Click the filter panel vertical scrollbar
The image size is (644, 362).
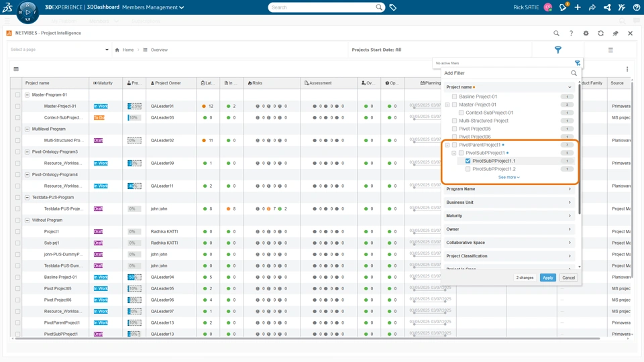point(580,147)
